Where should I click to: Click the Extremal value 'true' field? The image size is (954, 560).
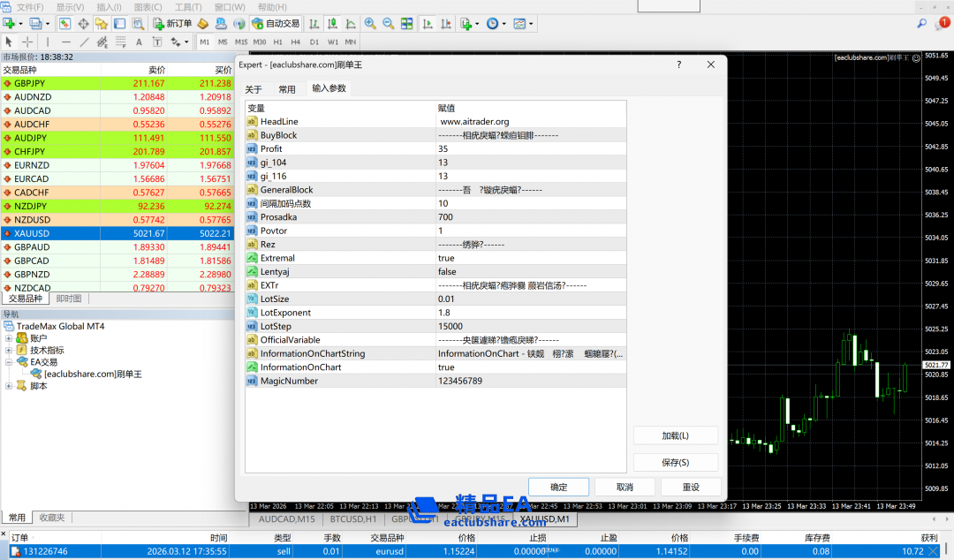coord(530,258)
